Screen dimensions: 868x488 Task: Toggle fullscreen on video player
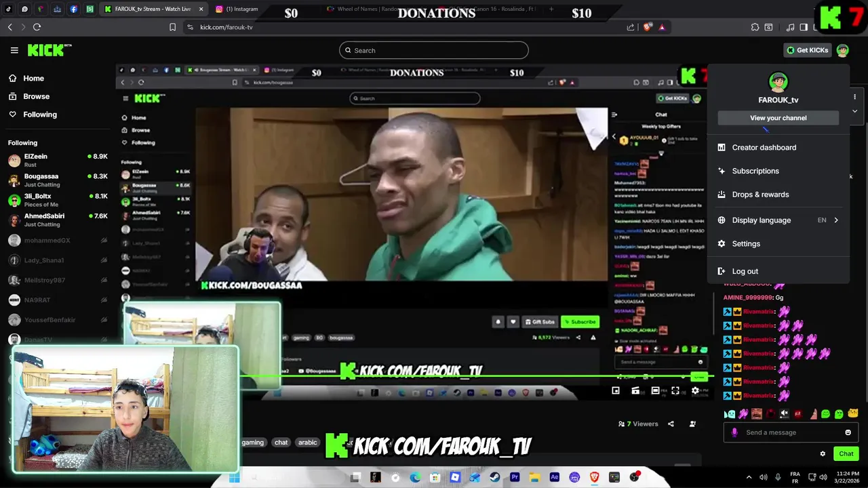point(675,390)
